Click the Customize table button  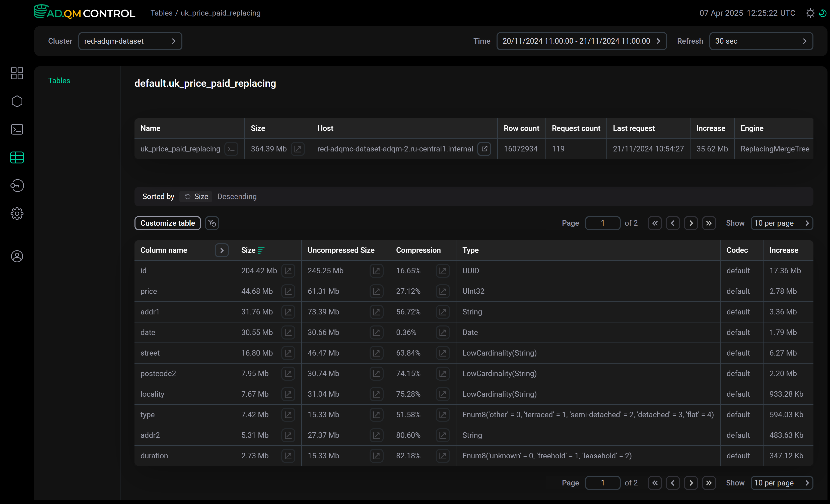tap(167, 223)
